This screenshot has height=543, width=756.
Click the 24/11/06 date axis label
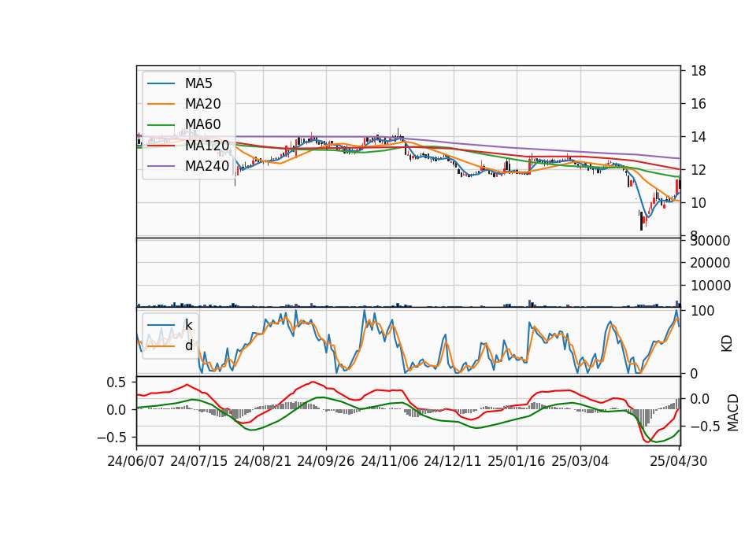389,461
